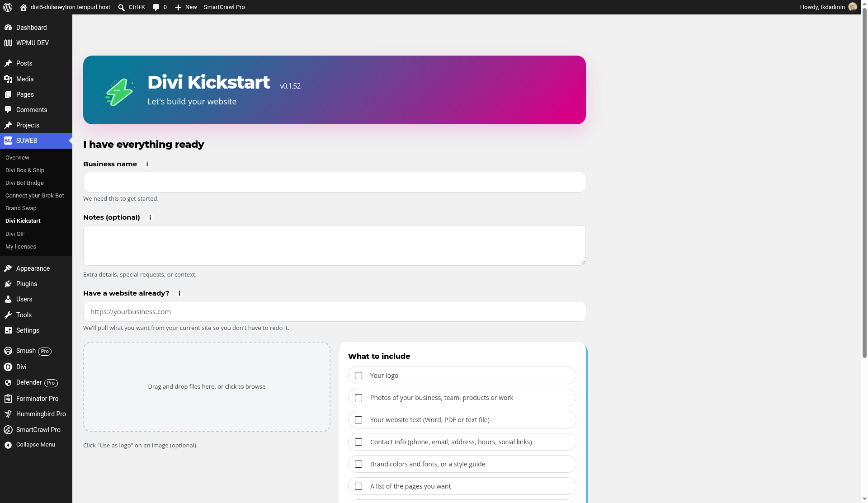Screen dimensions: 868x503
Task: Click the SmartCrawl Pro link in the admin bar
Action: coord(224,7)
